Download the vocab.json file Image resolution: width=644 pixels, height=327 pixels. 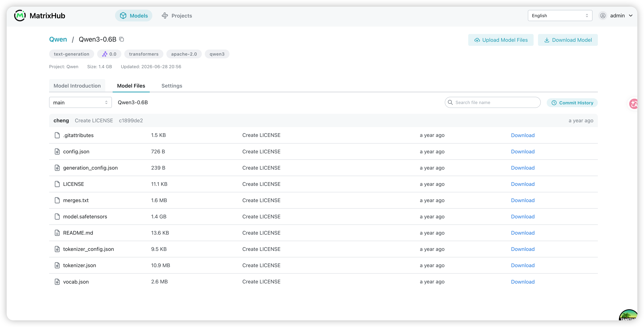click(x=523, y=282)
